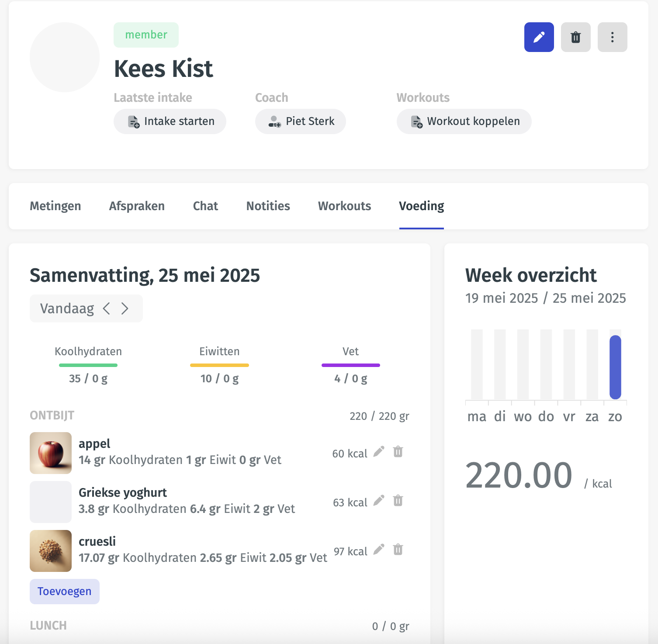Click the Toevoegen button under Ontbijt
This screenshot has height=644, width=658.
click(65, 592)
